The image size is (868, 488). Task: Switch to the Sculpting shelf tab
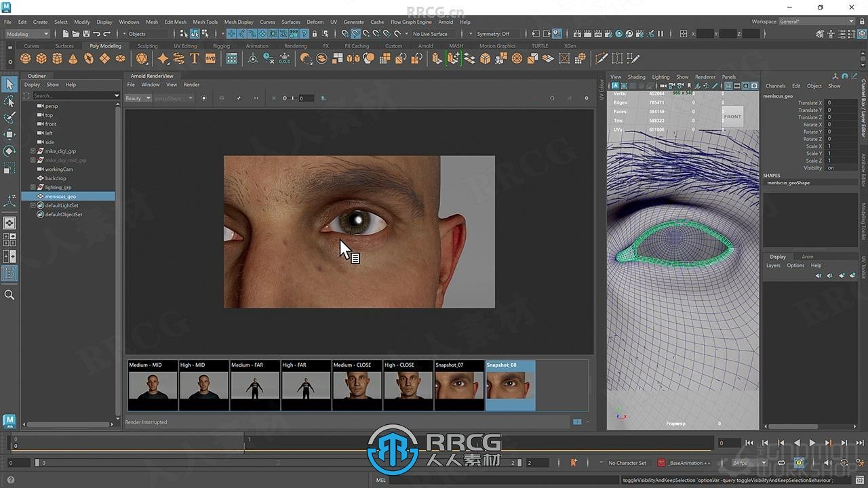[147, 46]
